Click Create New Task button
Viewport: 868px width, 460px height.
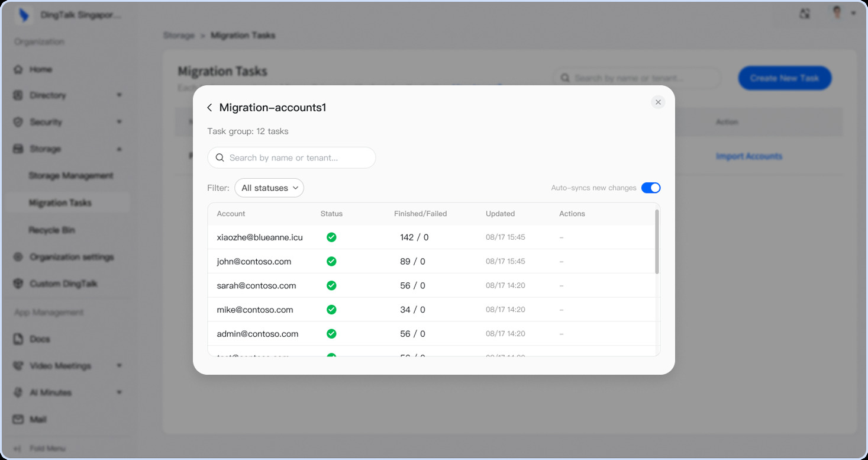pyautogui.click(x=785, y=78)
